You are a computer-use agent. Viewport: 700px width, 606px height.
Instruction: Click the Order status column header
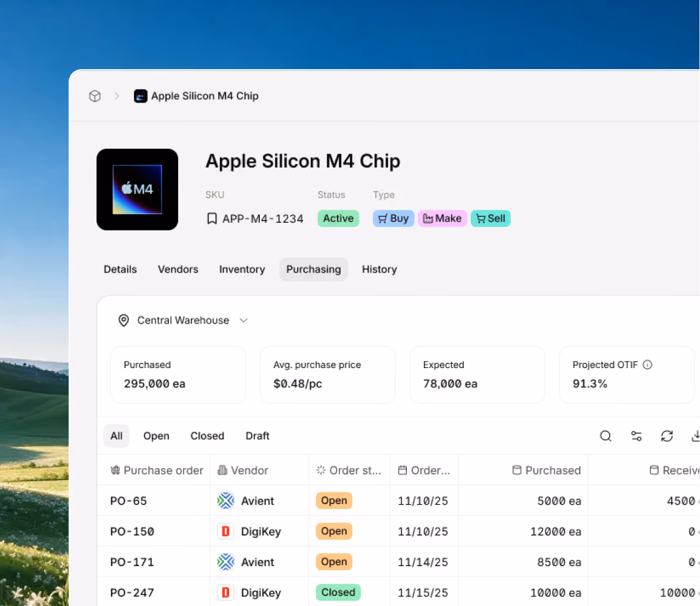click(349, 471)
